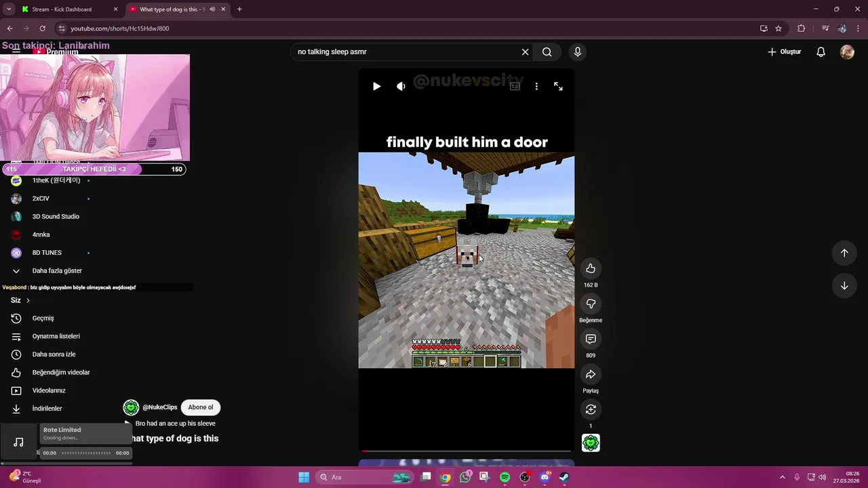Subscribe with the Abone ol button
Screen dimensions: 868x488
click(x=200, y=407)
